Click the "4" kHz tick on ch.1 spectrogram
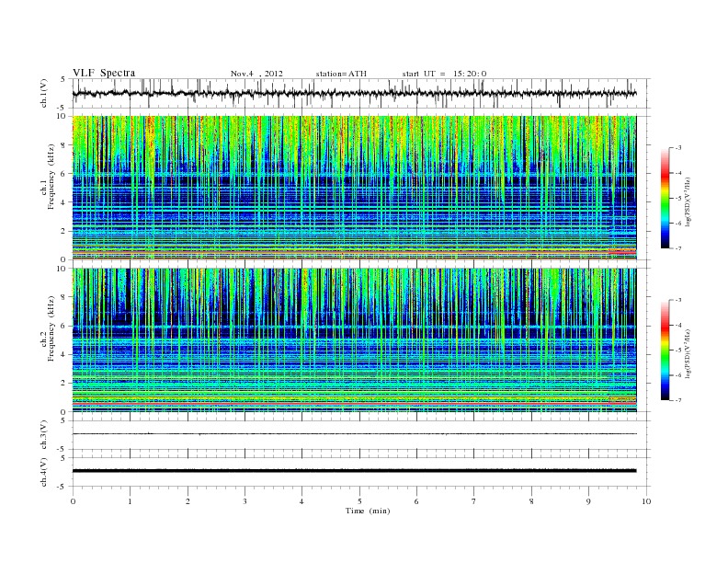728x563 pixels. (x=64, y=202)
